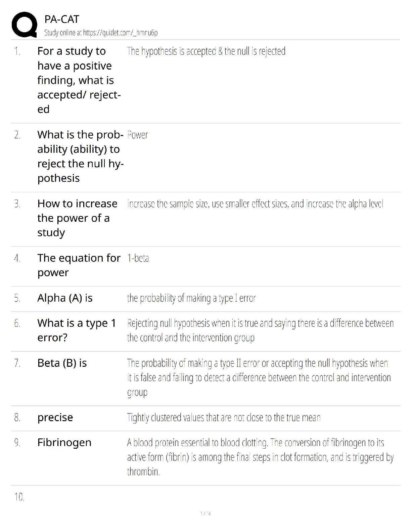Click the "Beta (B) is" term

point(62,363)
